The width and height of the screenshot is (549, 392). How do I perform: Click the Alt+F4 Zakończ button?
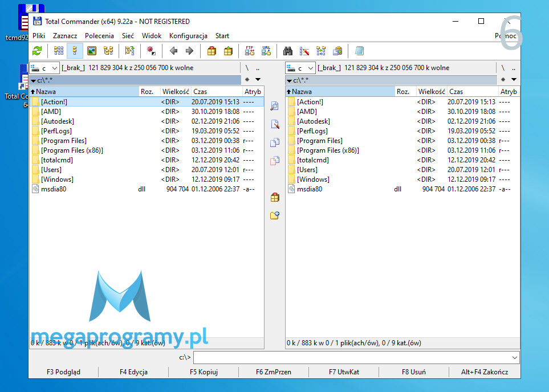(x=485, y=372)
